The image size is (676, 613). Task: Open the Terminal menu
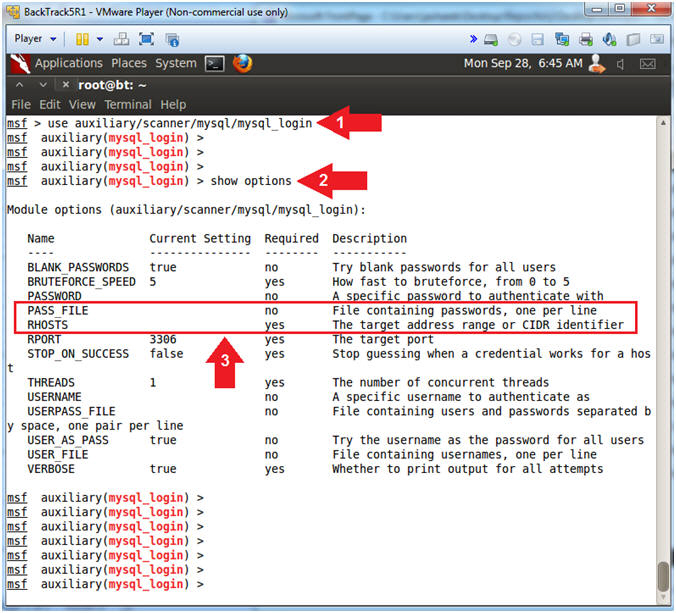[128, 105]
